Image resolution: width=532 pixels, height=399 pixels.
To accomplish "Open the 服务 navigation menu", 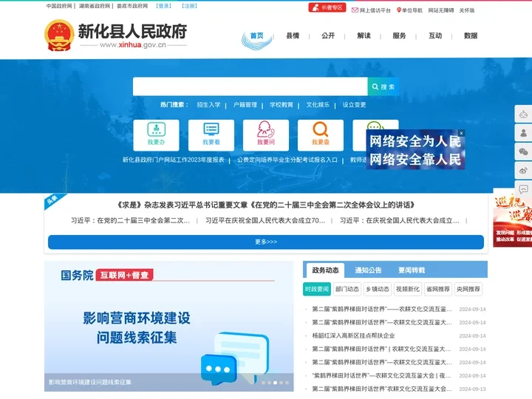I will pyautogui.click(x=399, y=35).
